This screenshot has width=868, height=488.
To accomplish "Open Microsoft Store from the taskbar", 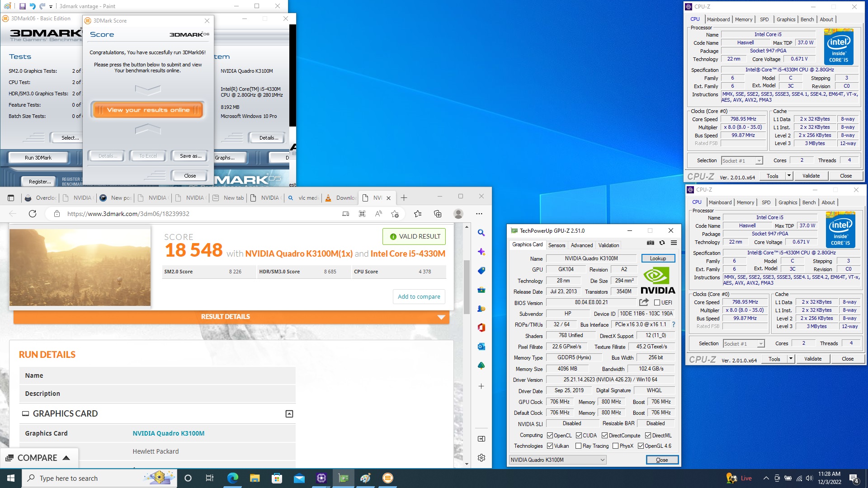I will pyautogui.click(x=277, y=478).
